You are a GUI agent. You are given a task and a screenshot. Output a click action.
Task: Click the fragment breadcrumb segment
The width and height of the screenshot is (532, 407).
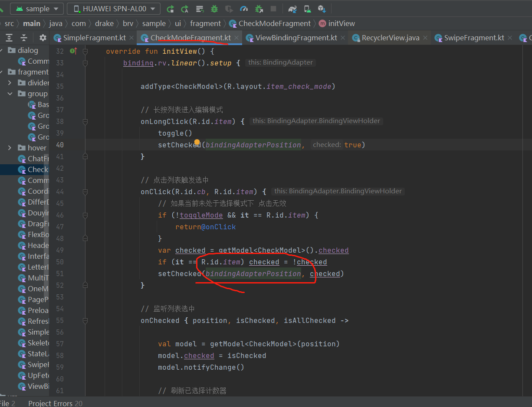206,23
